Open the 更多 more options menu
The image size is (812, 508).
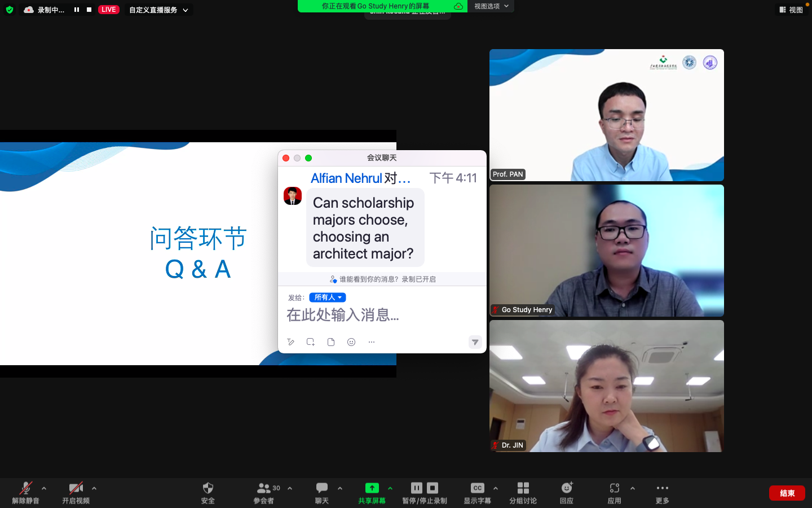pyautogui.click(x=662, y=489)
